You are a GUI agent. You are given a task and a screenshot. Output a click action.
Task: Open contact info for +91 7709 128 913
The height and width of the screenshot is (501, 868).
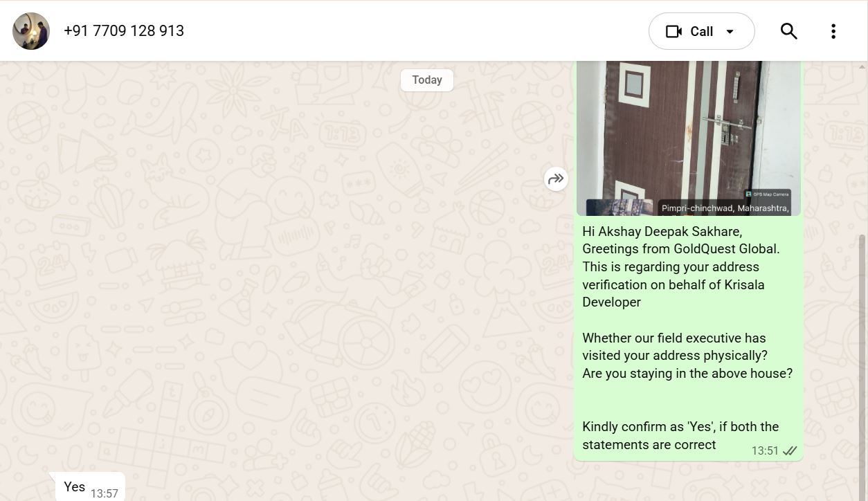click(124, 31)
